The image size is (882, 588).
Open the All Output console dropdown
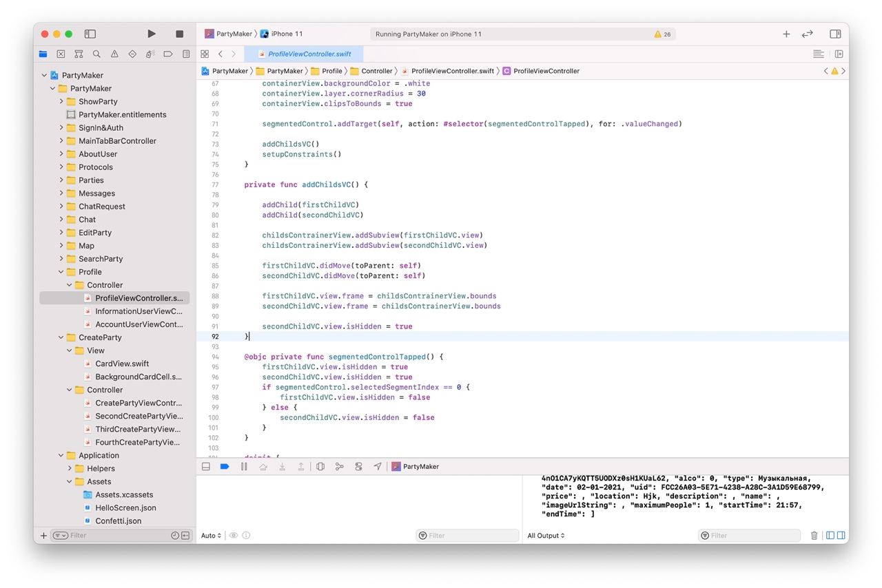pos(546,536)
